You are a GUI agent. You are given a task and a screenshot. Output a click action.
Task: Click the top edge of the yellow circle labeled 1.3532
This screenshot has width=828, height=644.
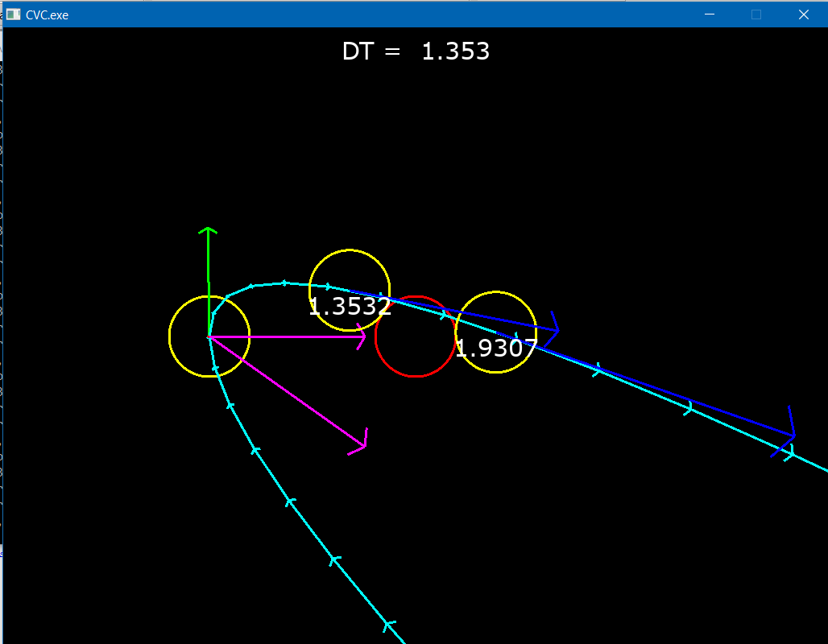(x=350, y=250)
